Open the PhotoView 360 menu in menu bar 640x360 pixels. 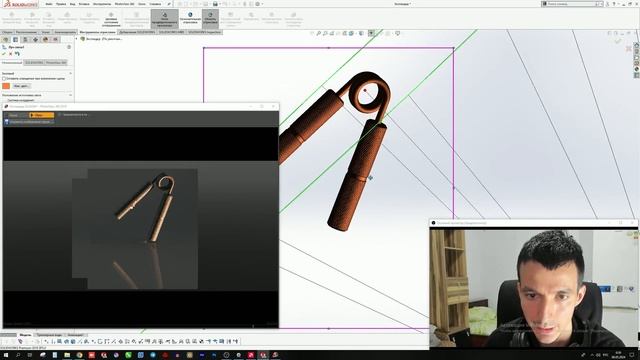coord(124,4)
